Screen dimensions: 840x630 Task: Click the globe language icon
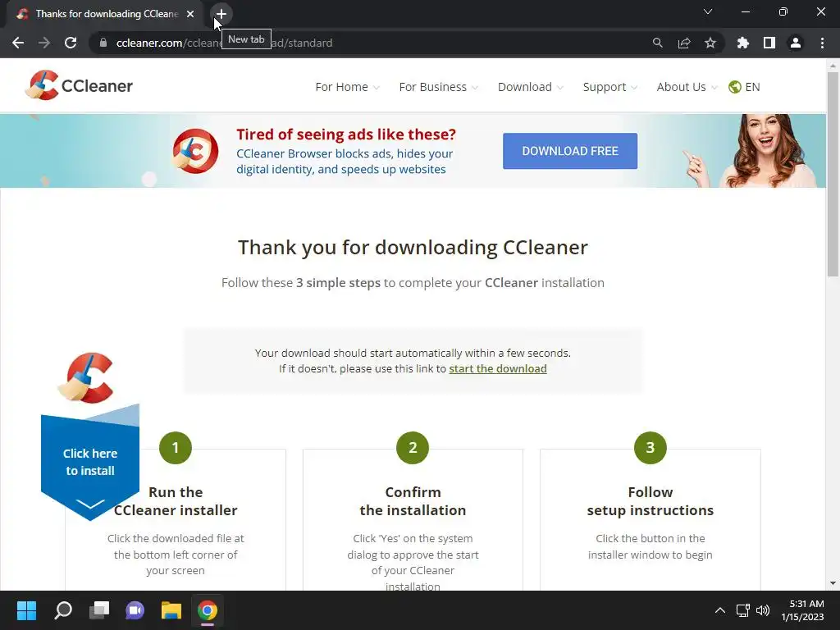point(734,87)
